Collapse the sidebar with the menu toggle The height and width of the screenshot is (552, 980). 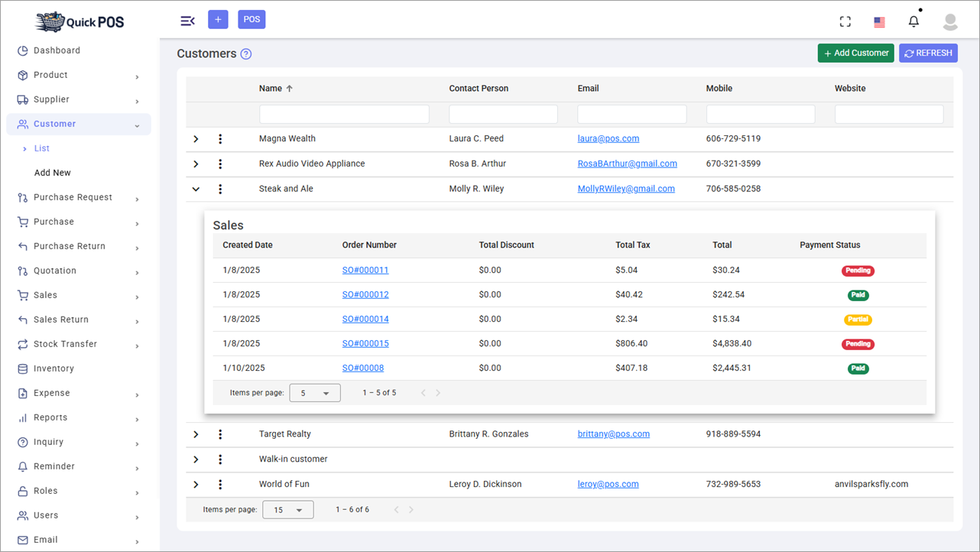[x=187, y=21]
